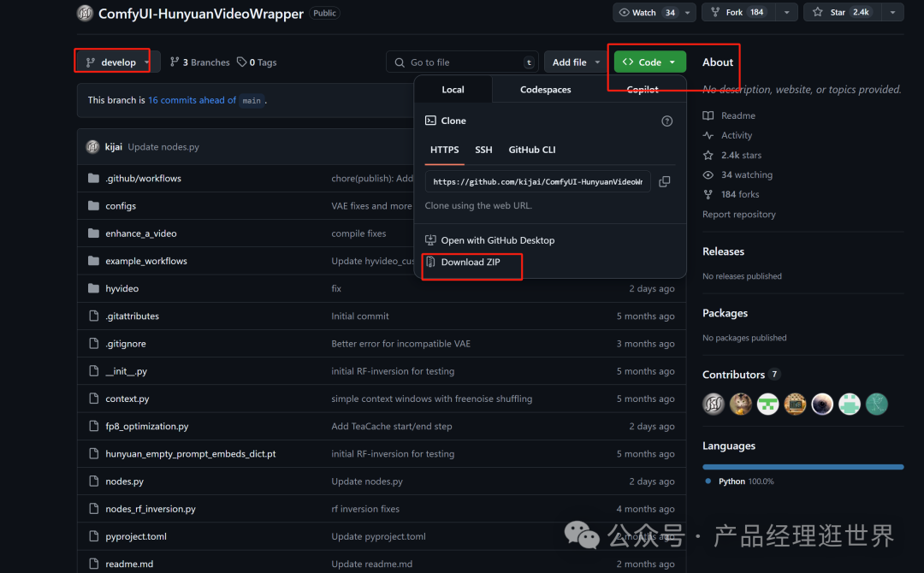Viewport: 924px width, 573px height.
Task: Open the 'VAE fixes and more' commit message
Action: [x=371, y=206]
